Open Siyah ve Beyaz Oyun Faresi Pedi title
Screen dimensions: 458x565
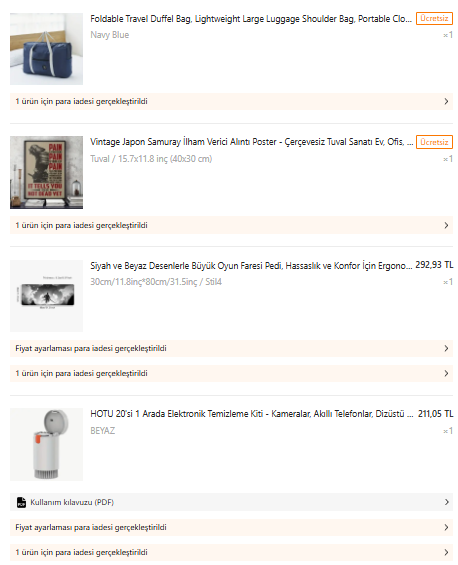tap(251, 266)
